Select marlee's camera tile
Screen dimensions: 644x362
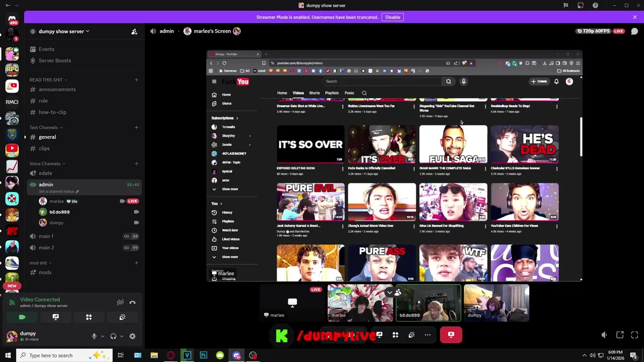(x=360, y=303)
